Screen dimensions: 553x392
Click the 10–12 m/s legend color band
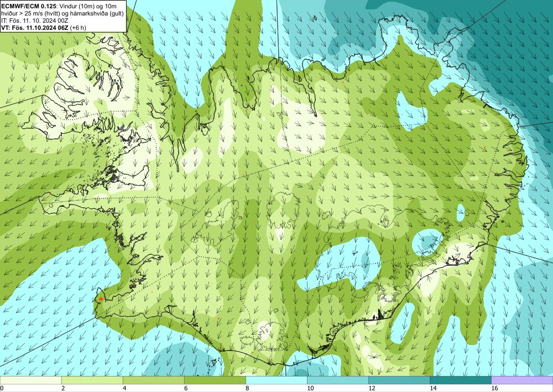coord(338,380)
